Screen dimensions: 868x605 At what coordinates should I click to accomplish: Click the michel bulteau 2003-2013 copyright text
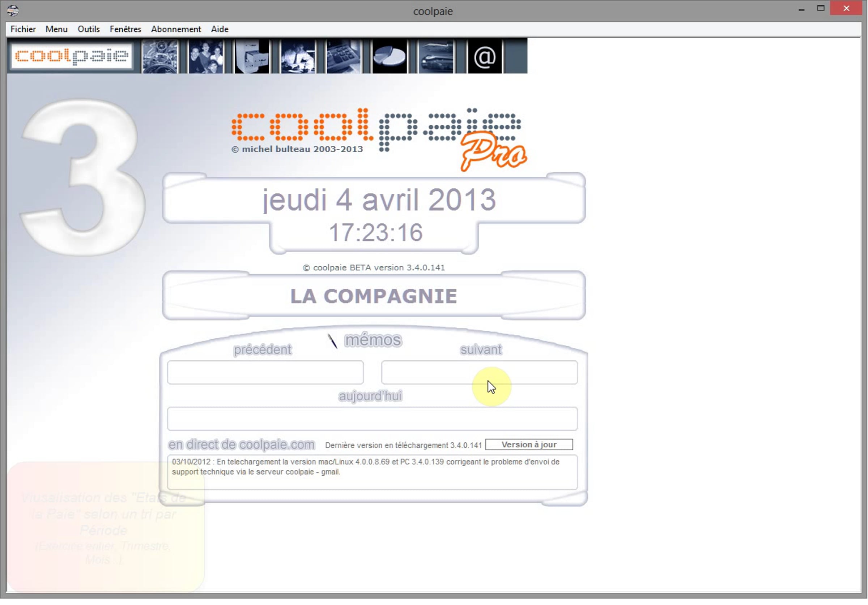pos(297,149)
